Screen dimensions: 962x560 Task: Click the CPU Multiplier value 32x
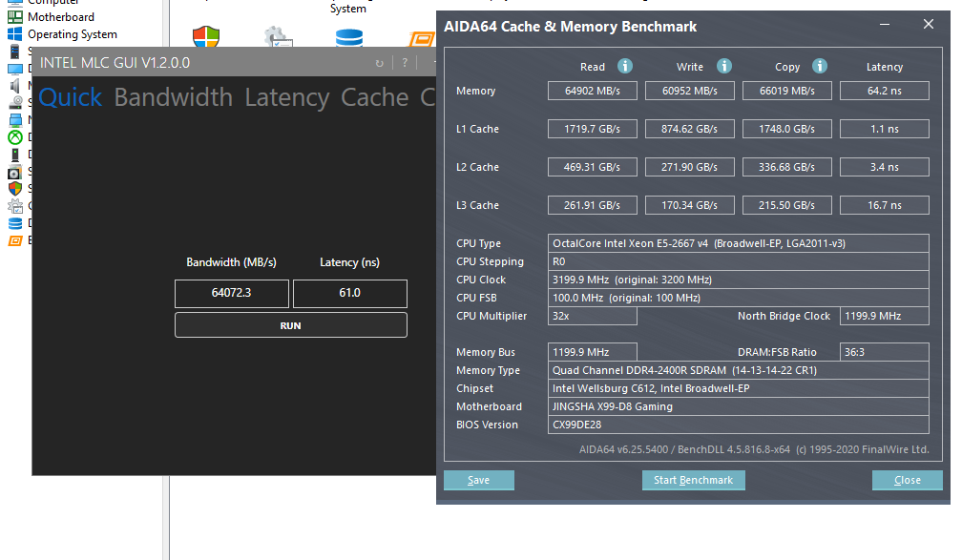592,316
